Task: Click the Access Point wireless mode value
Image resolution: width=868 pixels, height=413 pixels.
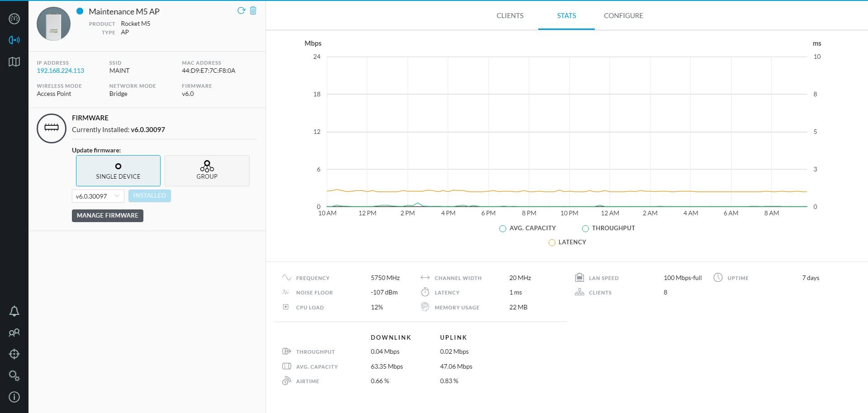Action: tap(54, 94)
